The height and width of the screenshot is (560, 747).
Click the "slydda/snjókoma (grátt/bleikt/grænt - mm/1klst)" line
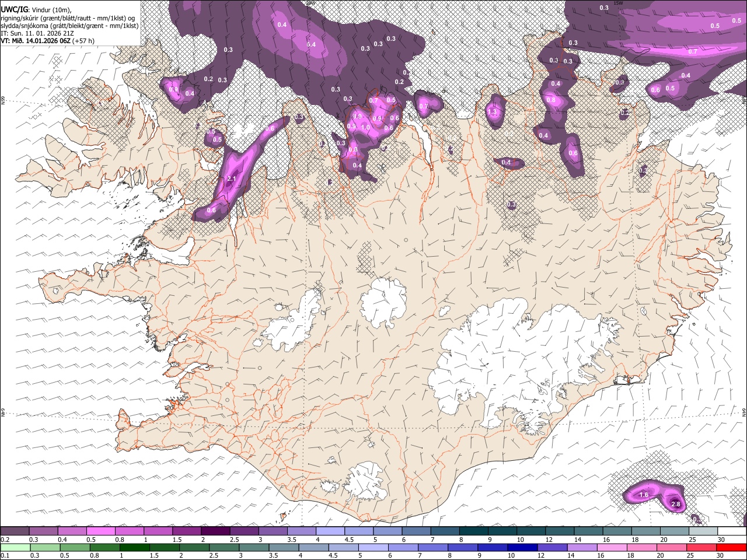pos(69,26)
